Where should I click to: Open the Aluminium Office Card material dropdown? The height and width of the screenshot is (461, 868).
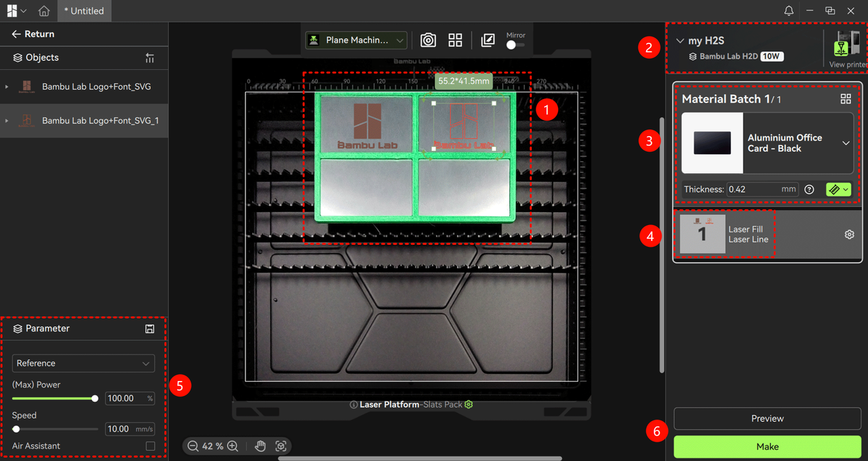click(x=846, y=143)
